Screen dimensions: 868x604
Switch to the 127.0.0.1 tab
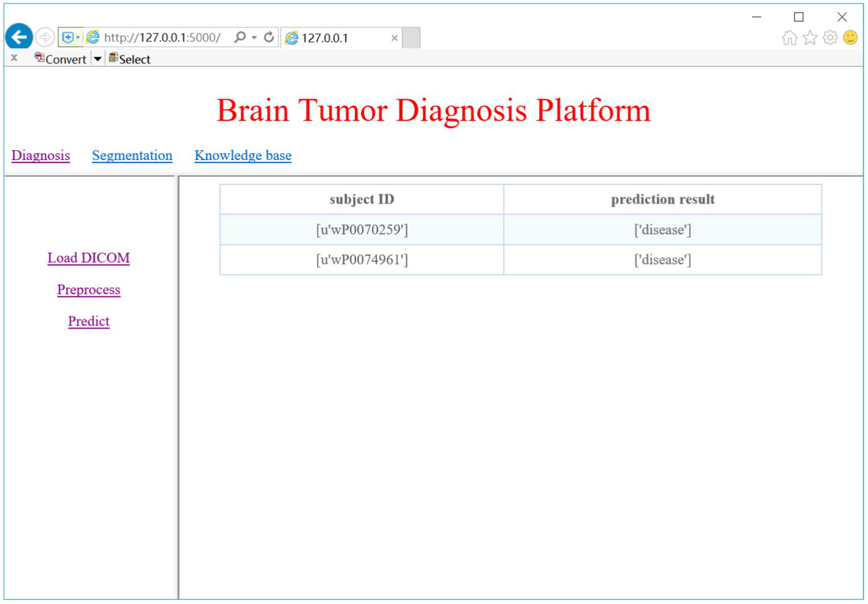334,38
